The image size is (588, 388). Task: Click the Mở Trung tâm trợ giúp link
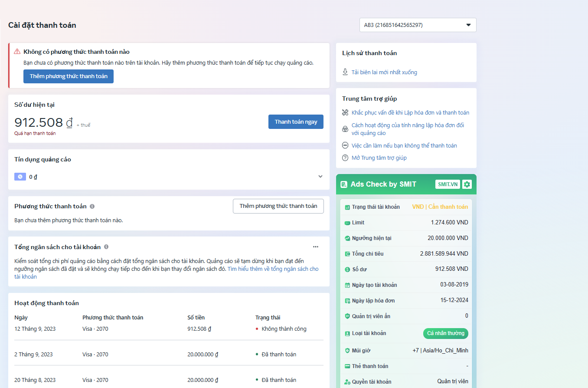(x=379, y=158)
